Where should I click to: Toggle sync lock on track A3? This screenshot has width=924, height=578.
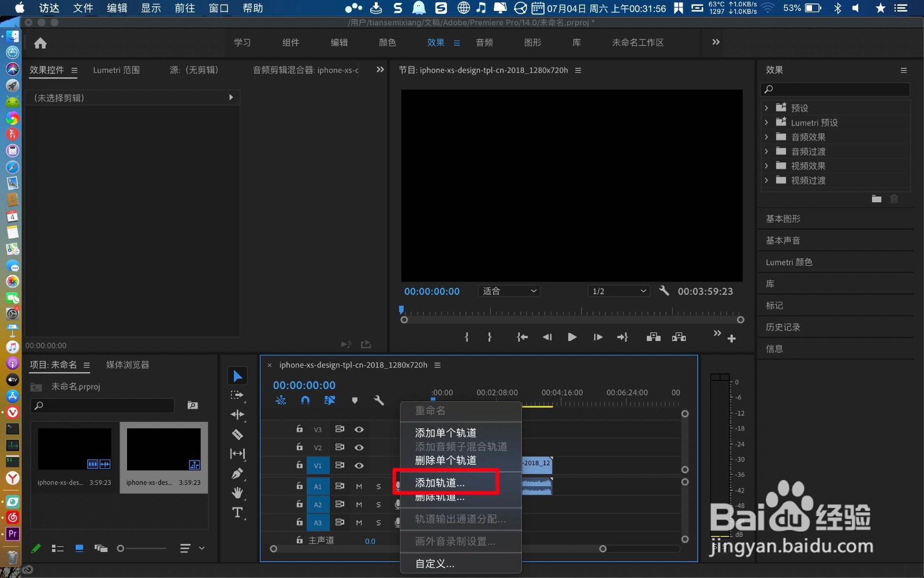340,522
